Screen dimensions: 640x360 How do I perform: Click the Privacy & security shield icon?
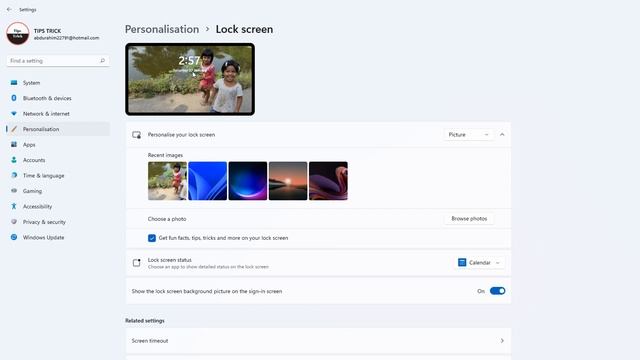14,222
